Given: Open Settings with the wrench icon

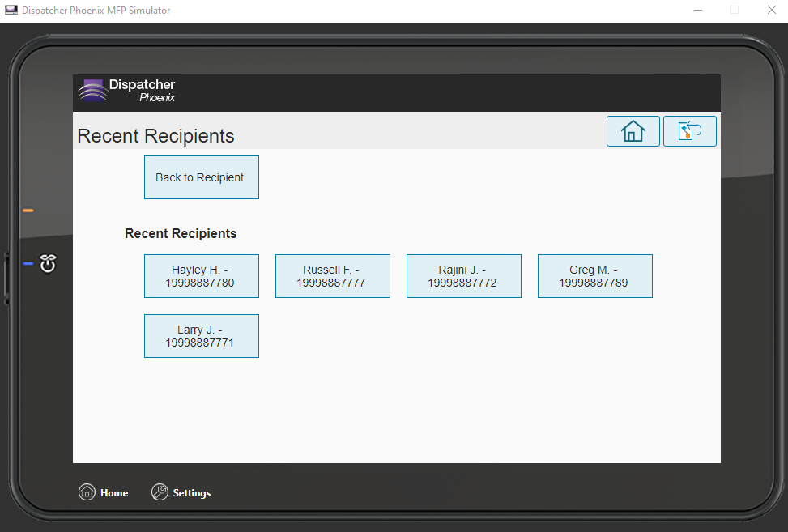Looking at the screenshot, I should (x=181, y=492).
